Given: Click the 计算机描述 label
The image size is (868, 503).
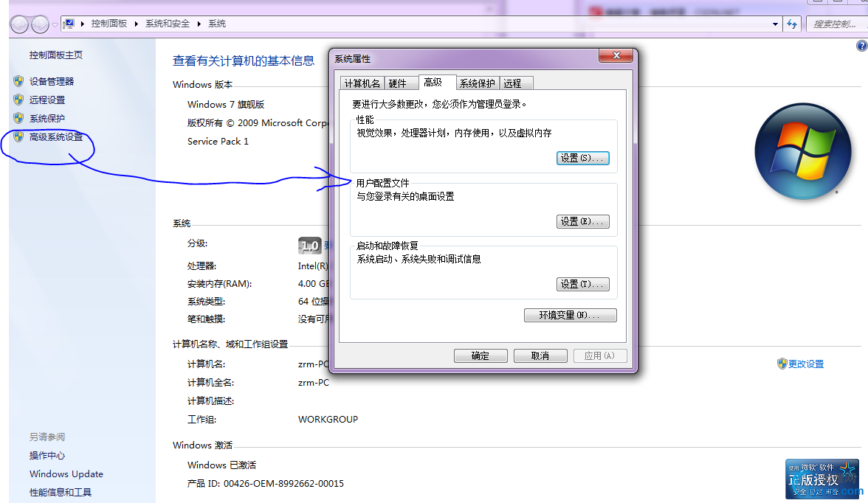Looking at the screenshot, I should 211,400.
